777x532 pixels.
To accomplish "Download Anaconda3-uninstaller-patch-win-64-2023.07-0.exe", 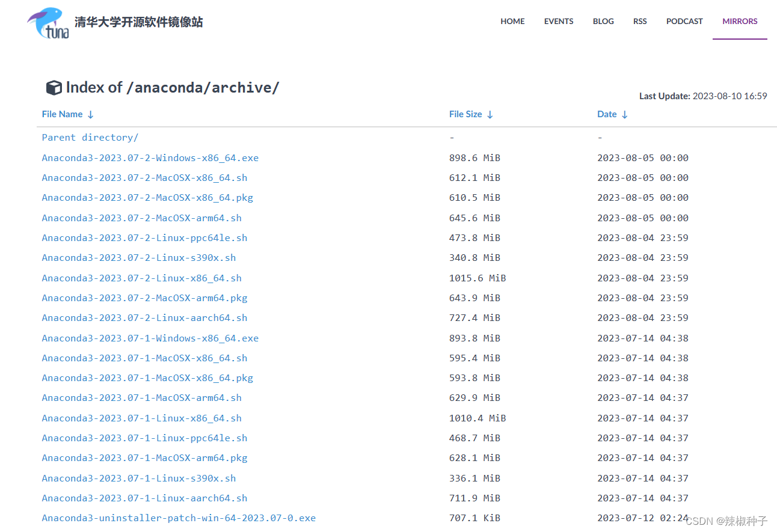I will pyautogui.click(x=179, y=518).
